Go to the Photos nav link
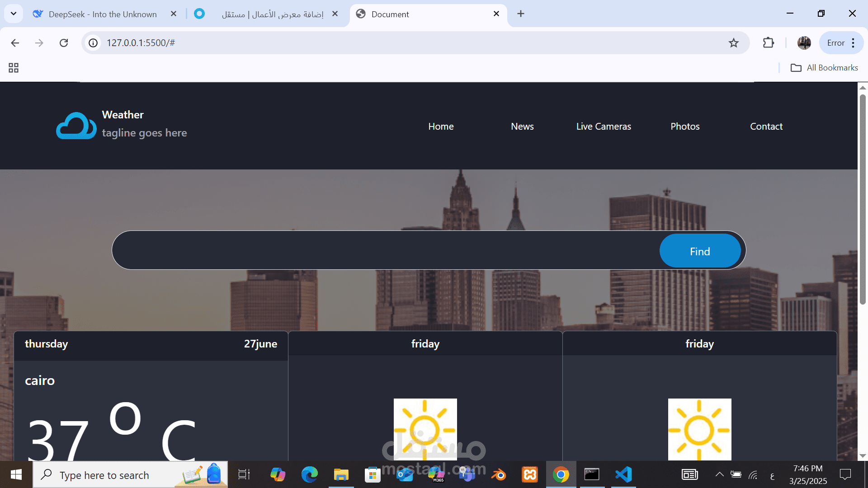 click(x=685, y=127)
